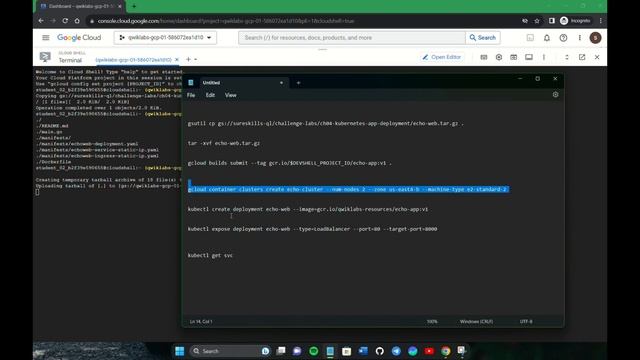Go back in Chrome browser
This screenshot has width=640, height=360.
pos(41,20)
